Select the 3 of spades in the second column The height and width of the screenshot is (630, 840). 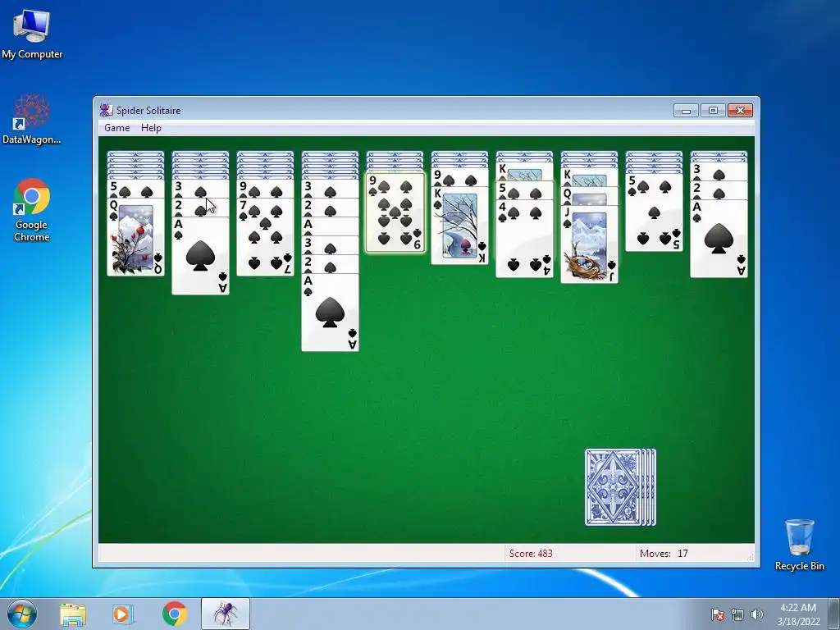(x=200, y=189)
